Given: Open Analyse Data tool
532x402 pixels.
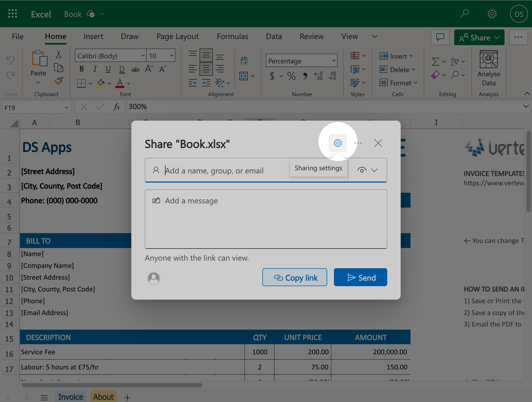Looking at the screenshot, I should tap(489, 68).
